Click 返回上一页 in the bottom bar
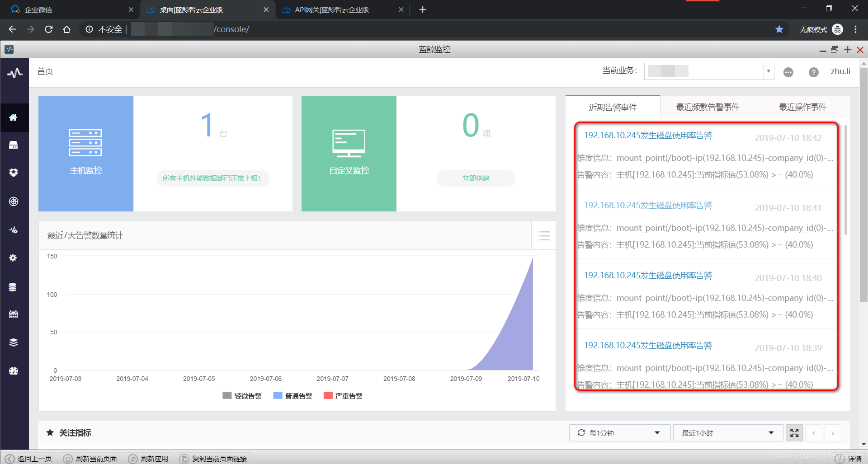 [x=29, y=459]
